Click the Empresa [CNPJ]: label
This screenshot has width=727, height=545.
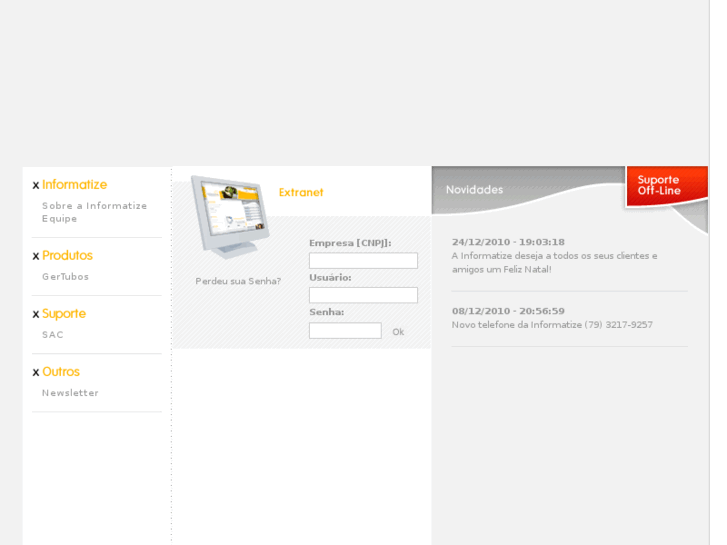[350, 243]
